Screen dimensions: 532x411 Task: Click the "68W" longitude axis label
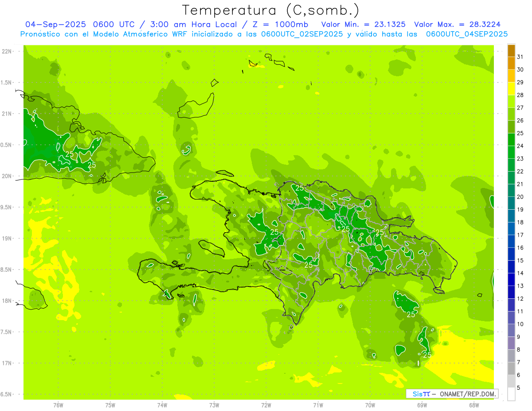click(x=474, y=405)
